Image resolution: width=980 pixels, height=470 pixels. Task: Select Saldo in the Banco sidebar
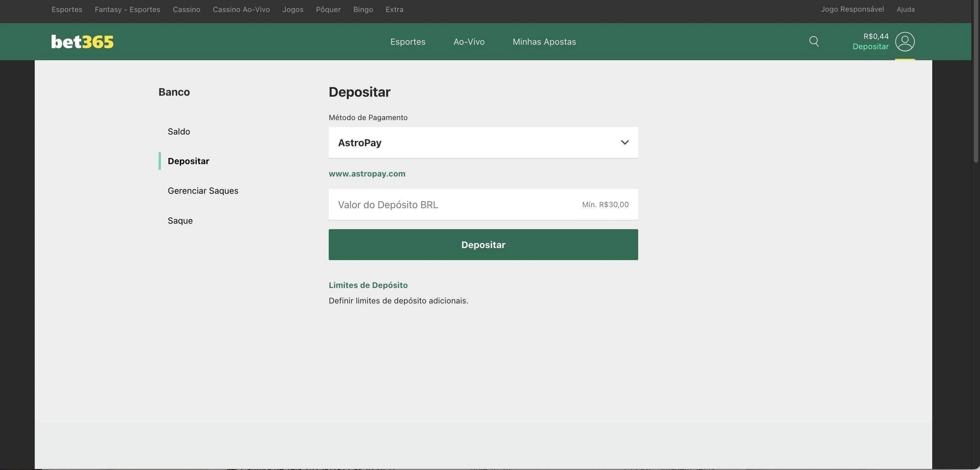(x=179, y=132)
